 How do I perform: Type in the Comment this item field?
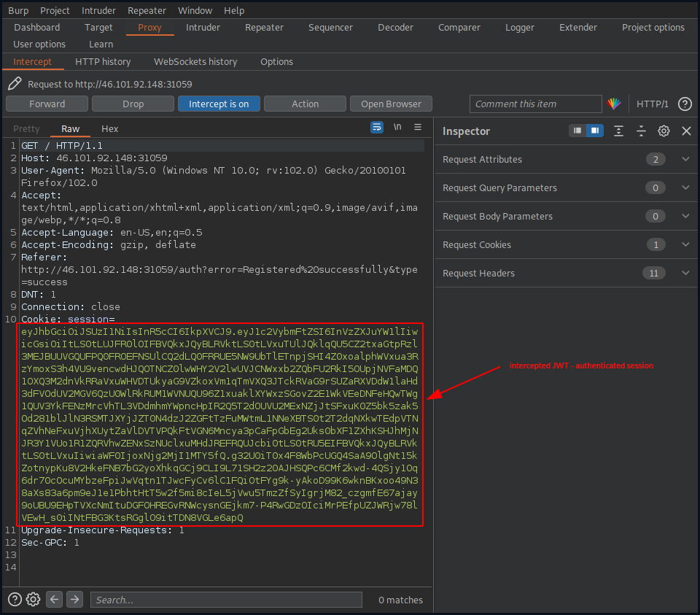(x=535, y=104)
